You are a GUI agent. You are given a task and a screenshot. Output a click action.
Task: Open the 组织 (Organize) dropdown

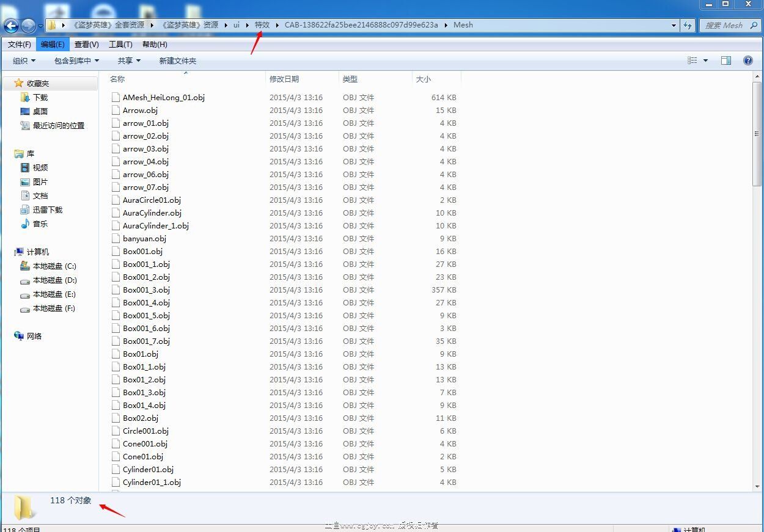click(x=24, y=60)
